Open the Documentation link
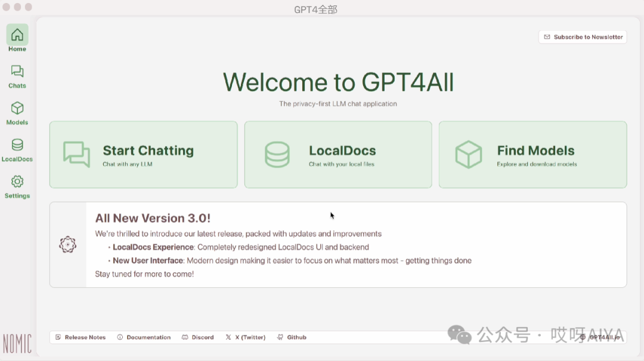The image size is (644, 361). [x=144, y=337]
